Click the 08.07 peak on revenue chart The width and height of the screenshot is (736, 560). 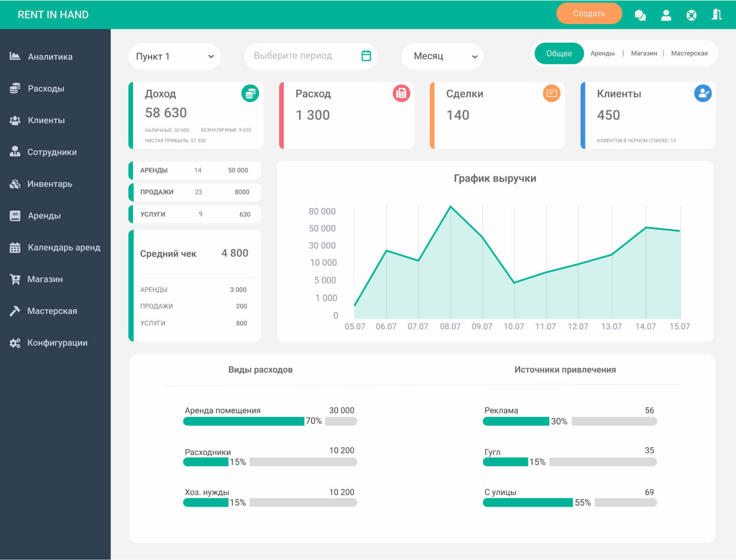coord(450,206)
